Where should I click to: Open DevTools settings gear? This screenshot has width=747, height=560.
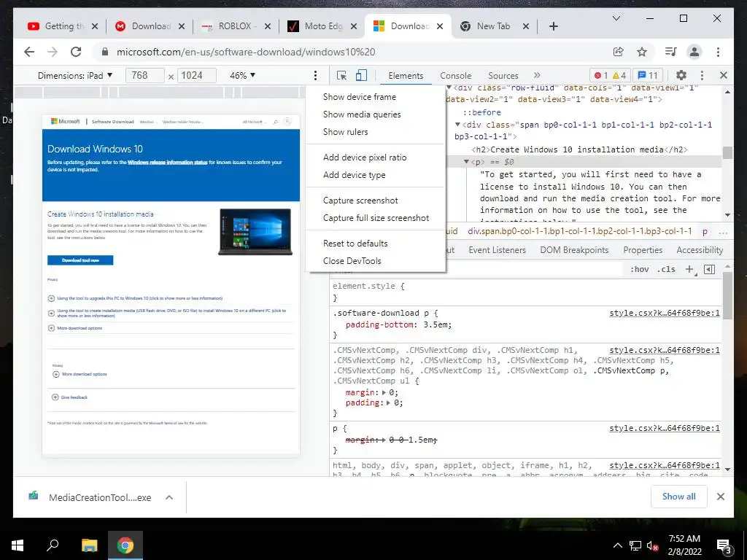681,75
